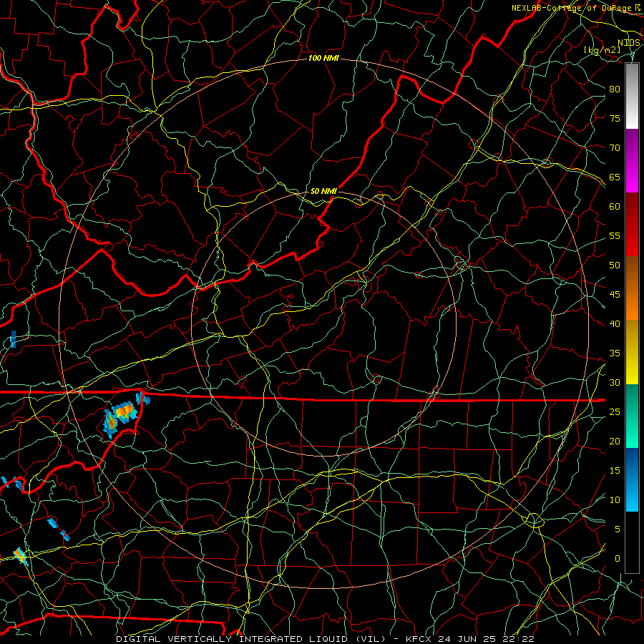Click the scale value 80
644x644 pixels.
click(x=615, y=89)
